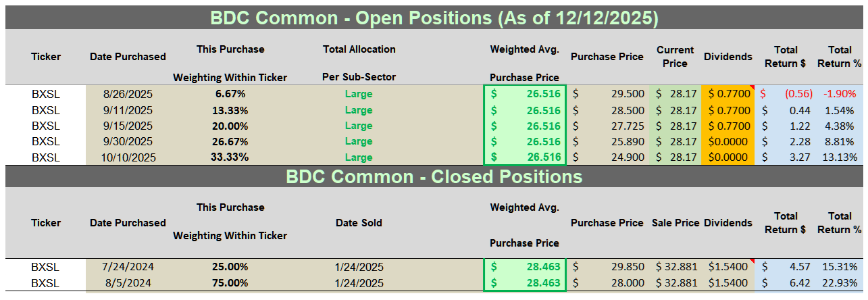Select the 29.500 purchase price cell

click(x=608, y=94)
